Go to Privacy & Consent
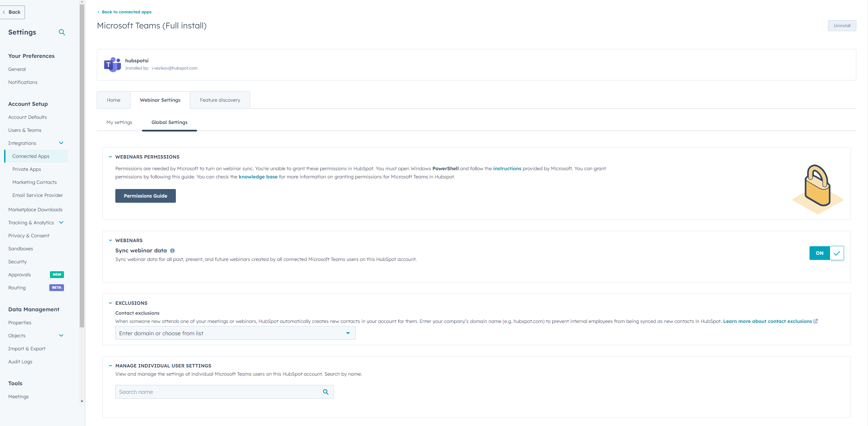Viewport: 868px width, 426px height. [29, 236]
